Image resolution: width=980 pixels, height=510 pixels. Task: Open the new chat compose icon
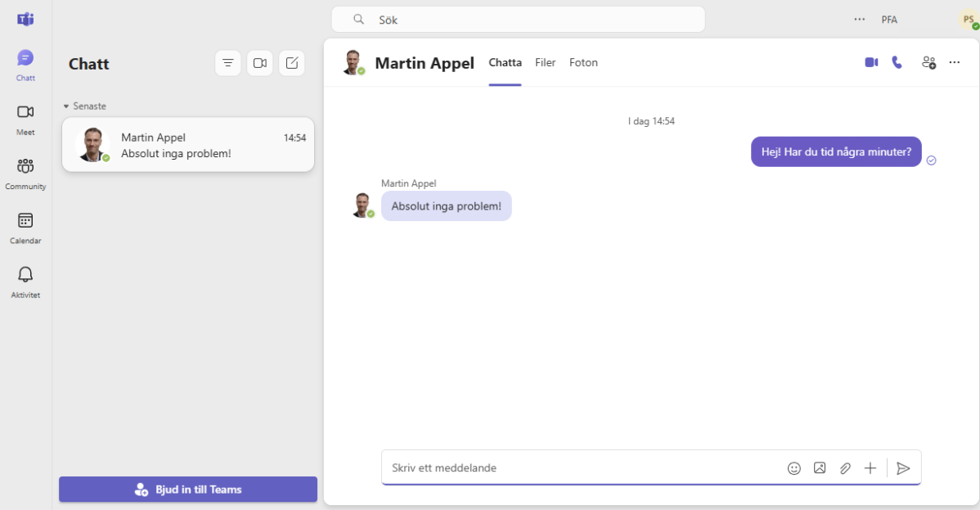(x=291, y=62)
